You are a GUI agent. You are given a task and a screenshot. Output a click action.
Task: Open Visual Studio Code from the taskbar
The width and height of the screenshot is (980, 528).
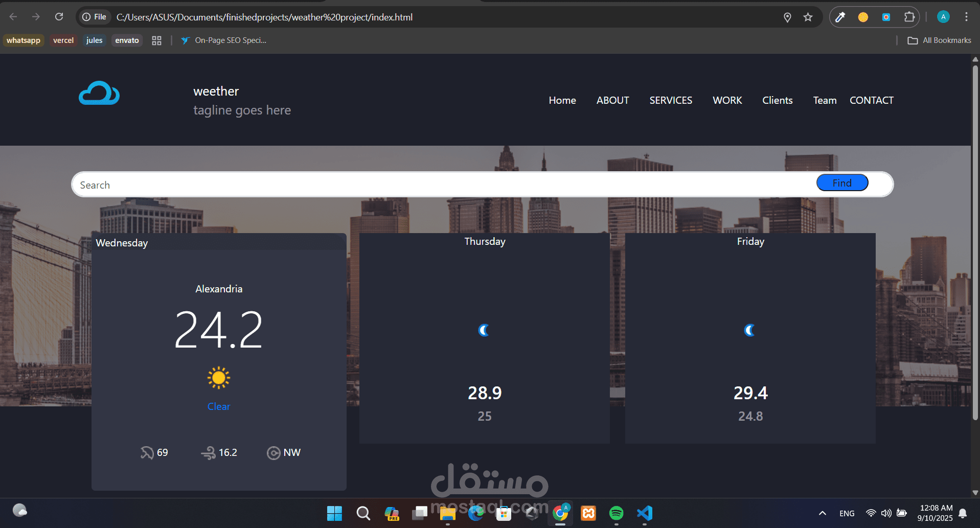point(645,513)
